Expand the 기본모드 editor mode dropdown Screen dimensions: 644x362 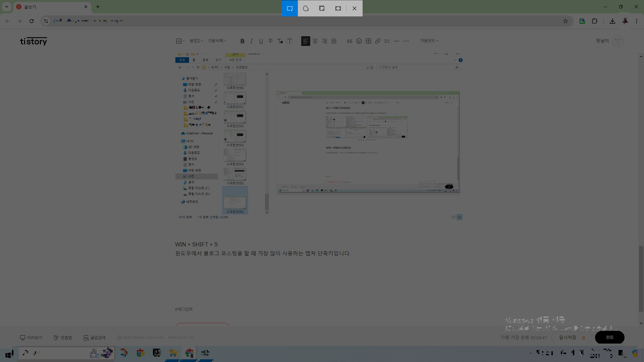pos(429,41)
